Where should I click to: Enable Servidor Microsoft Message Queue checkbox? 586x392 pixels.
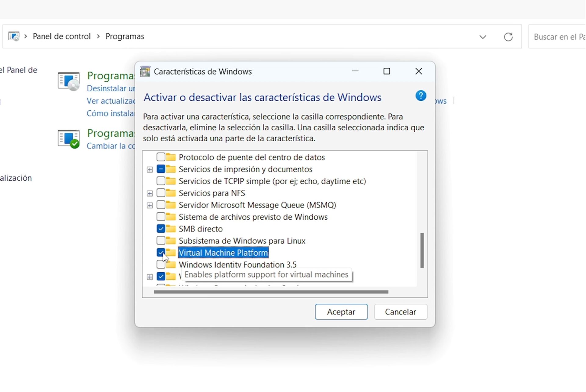click(x=161, y=205)
